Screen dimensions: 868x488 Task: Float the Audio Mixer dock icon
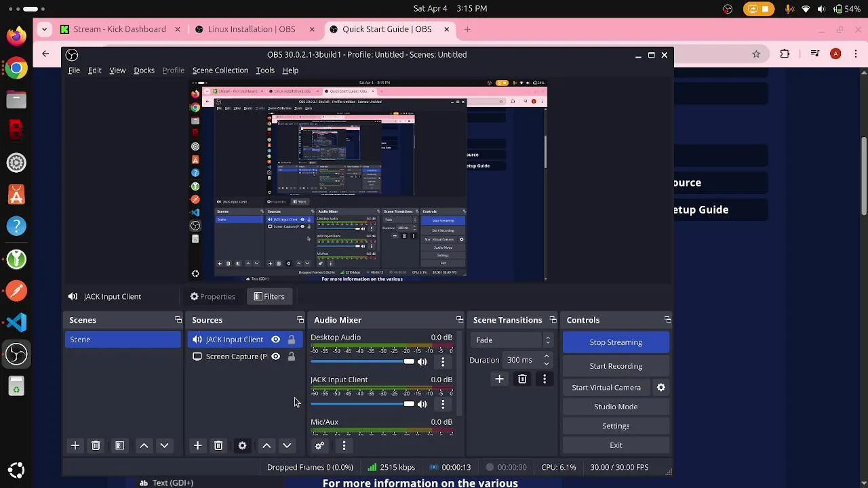460,320
